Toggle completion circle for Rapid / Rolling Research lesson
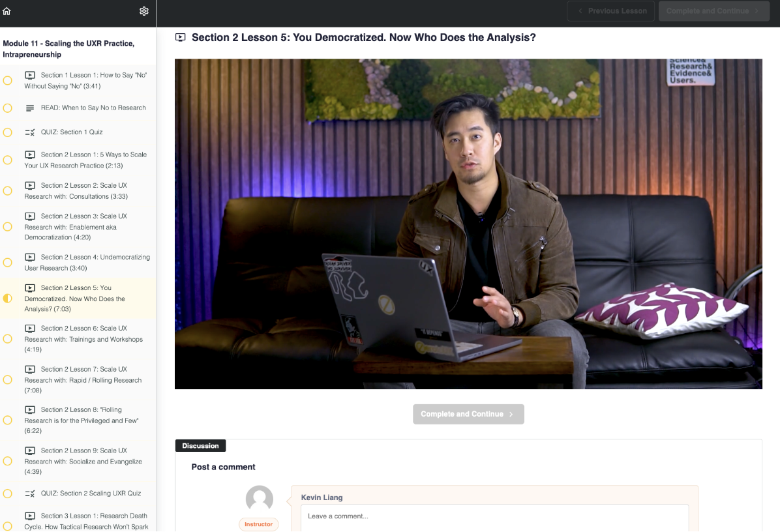 click(x=7, y=380)
